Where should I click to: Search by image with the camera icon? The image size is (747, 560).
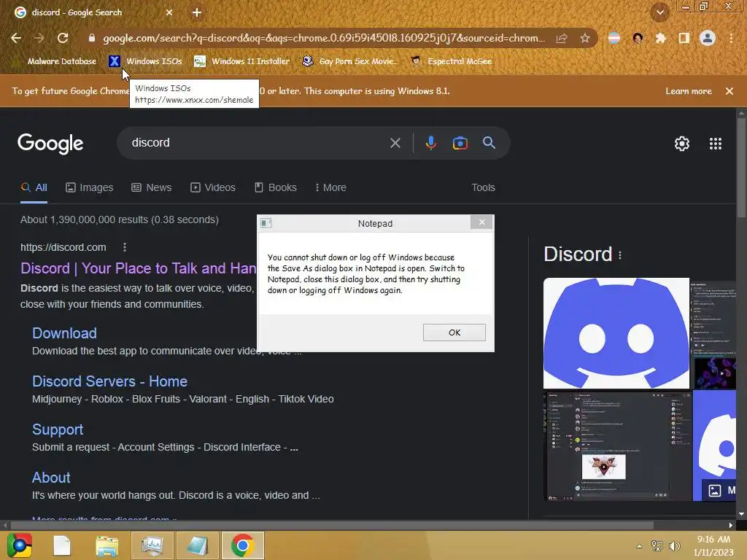[x=460, y=143]
